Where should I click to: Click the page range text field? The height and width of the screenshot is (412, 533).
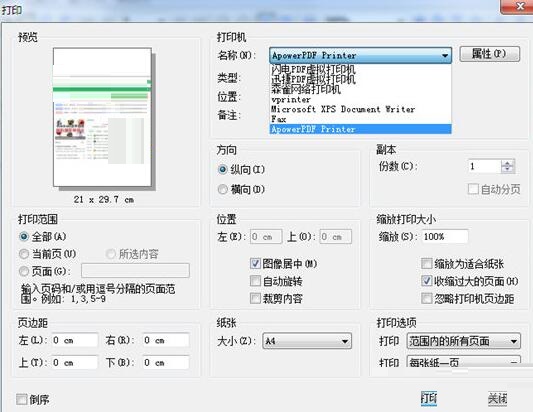(x=135, y=271)
